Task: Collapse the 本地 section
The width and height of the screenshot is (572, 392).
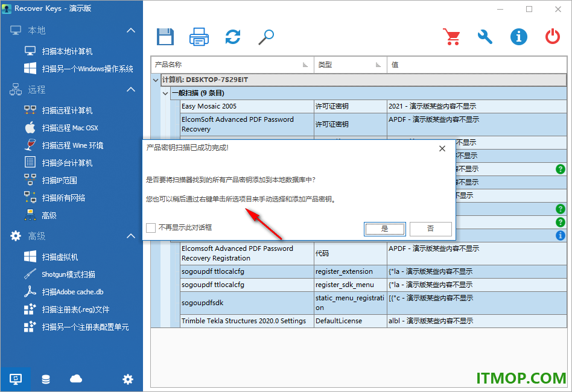Action: coord(130,30)
